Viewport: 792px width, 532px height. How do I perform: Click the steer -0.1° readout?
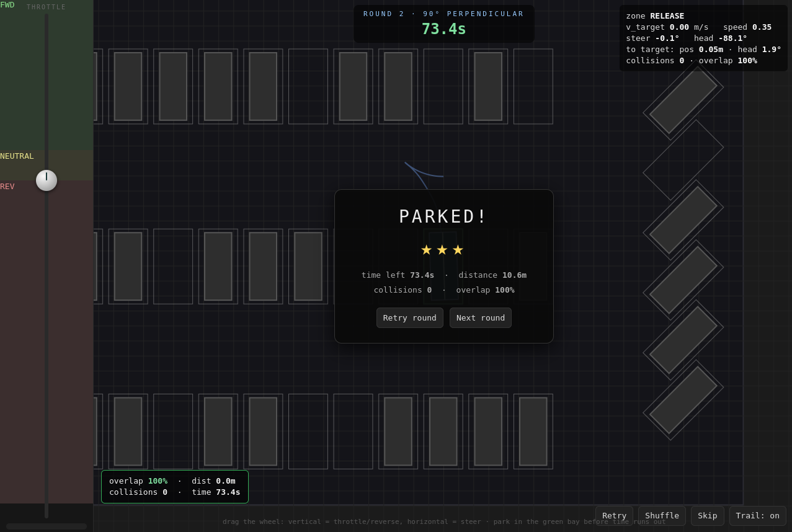click(652, 38)
